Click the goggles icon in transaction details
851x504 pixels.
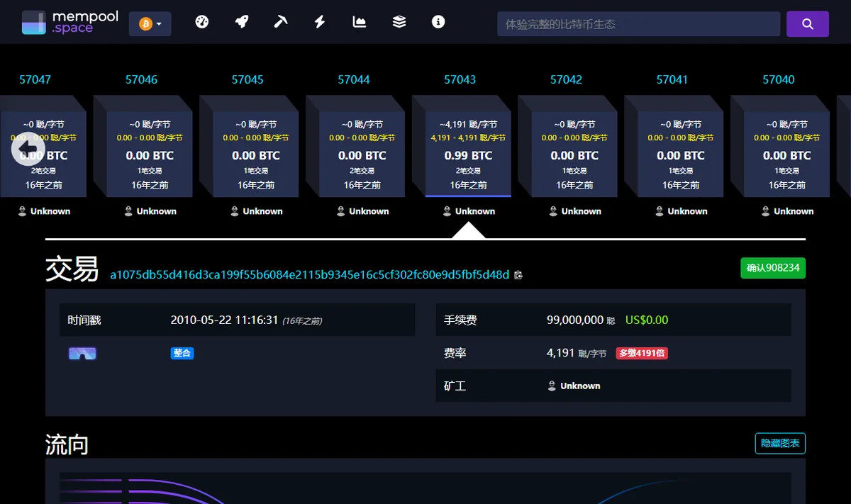coord(82,353)
